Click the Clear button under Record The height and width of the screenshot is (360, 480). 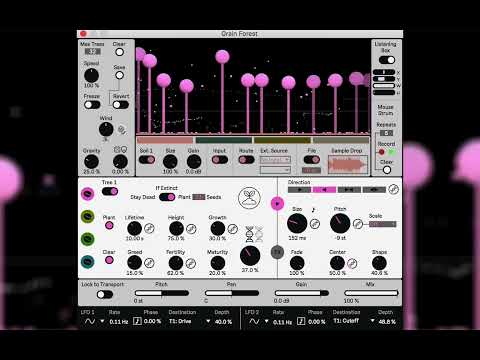pyautogui.click(x=387, y=170)
